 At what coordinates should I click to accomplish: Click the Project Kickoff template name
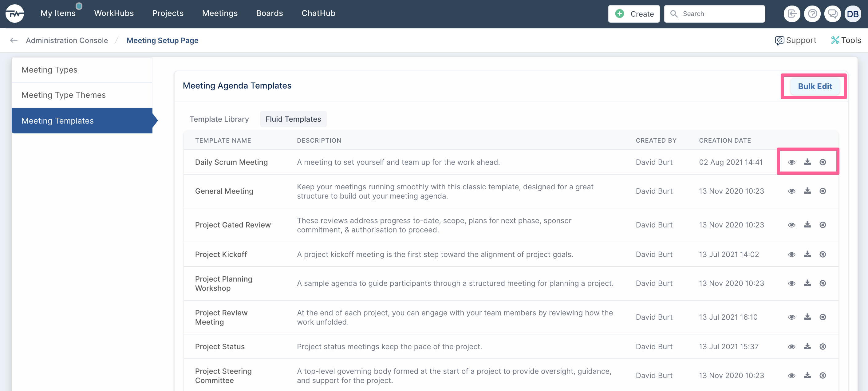pyautogui.click(x=221, y=255)
